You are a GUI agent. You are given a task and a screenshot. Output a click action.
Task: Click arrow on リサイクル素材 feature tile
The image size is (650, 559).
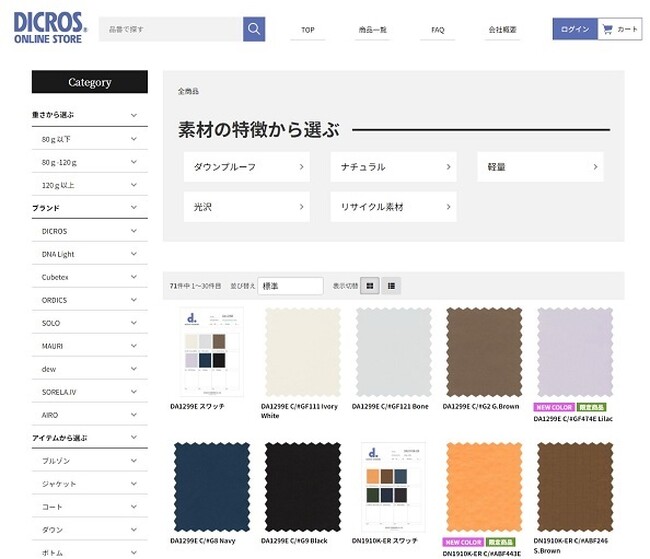click(x=448, y=207)
